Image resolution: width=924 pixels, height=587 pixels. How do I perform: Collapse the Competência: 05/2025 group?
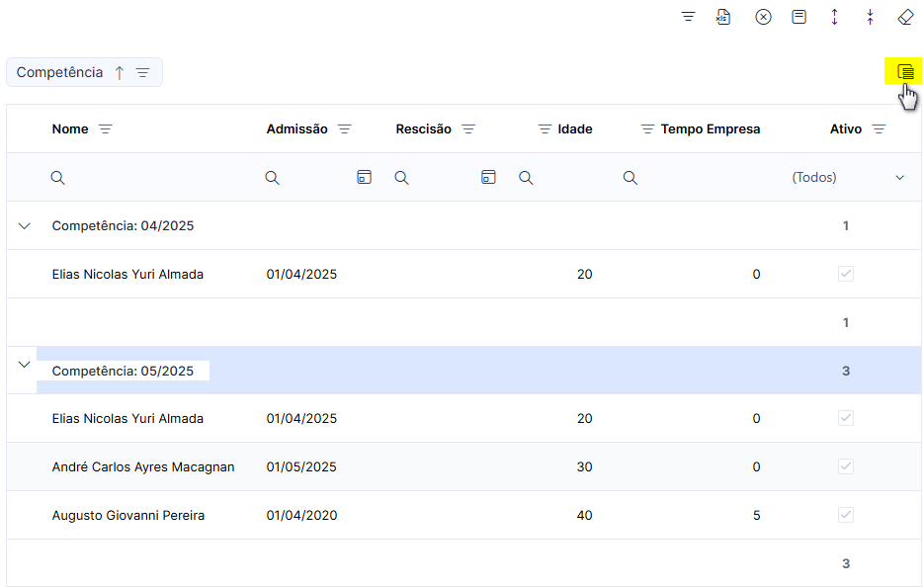(x=24, y=365)
